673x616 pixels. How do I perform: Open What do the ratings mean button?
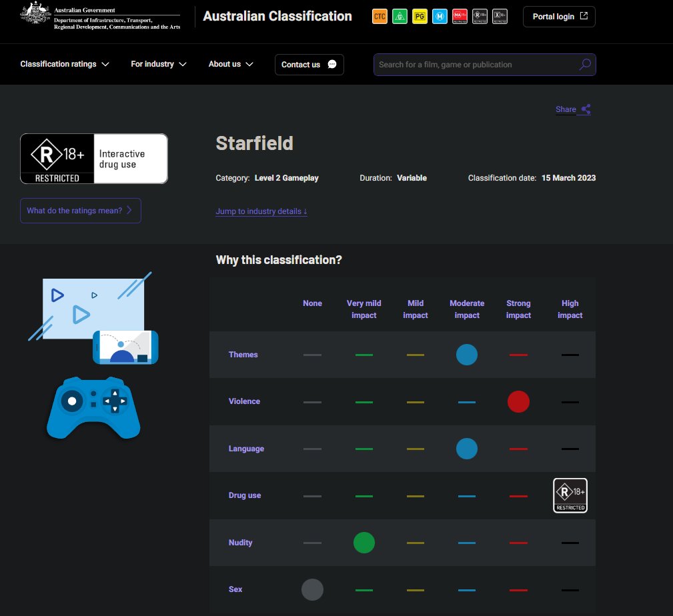(x=80, y=211)
